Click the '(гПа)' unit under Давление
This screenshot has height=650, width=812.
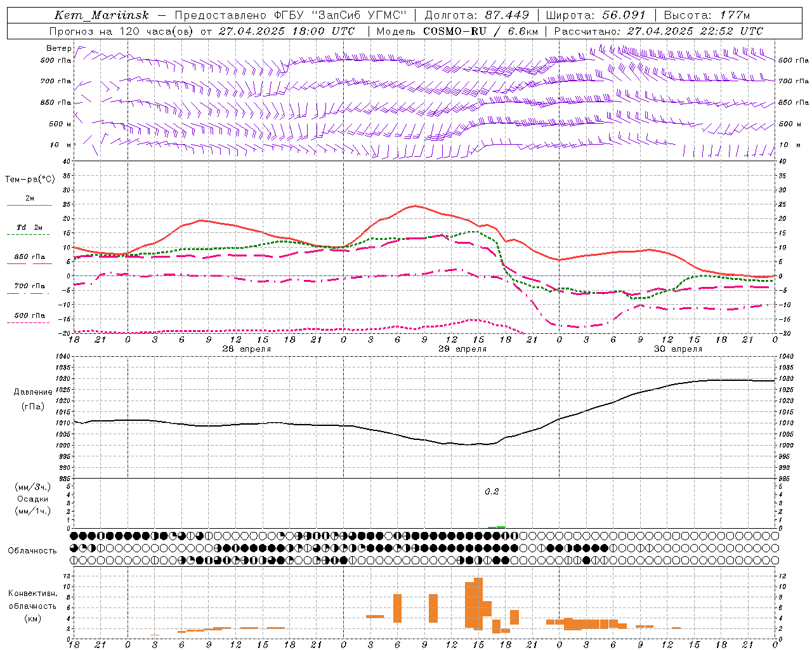[33, 407]
